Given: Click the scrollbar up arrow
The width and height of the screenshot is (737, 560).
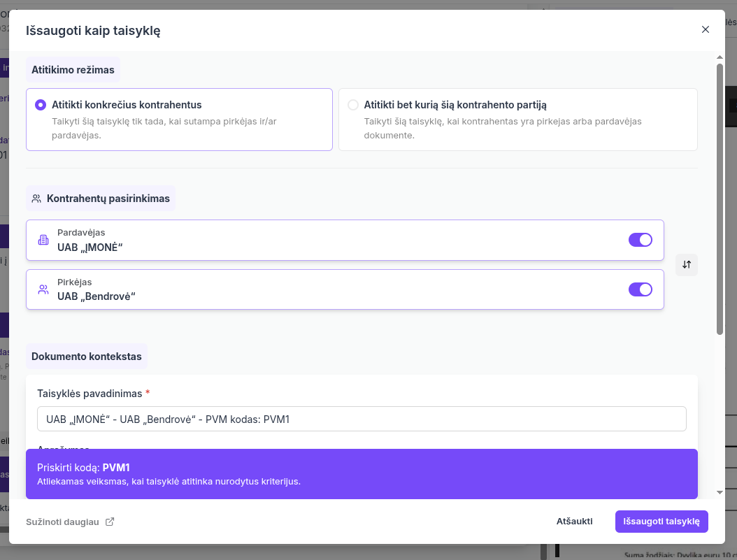Looking at the screenshot, I should 720,57.
